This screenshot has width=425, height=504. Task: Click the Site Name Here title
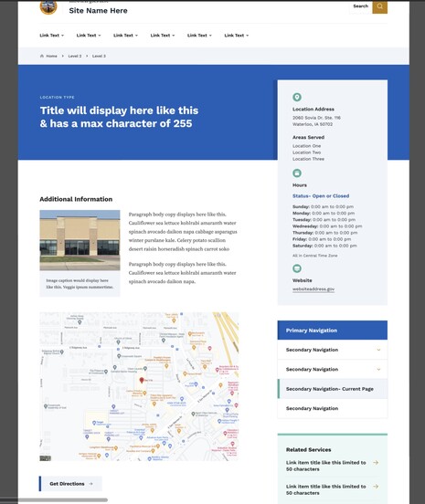pos(98,11)
